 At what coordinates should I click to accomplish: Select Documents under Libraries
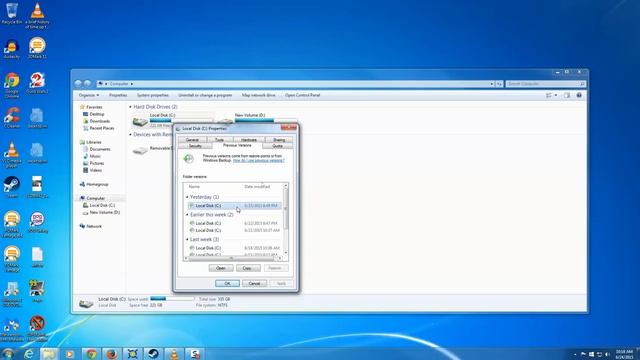click(x=100, y=149)
